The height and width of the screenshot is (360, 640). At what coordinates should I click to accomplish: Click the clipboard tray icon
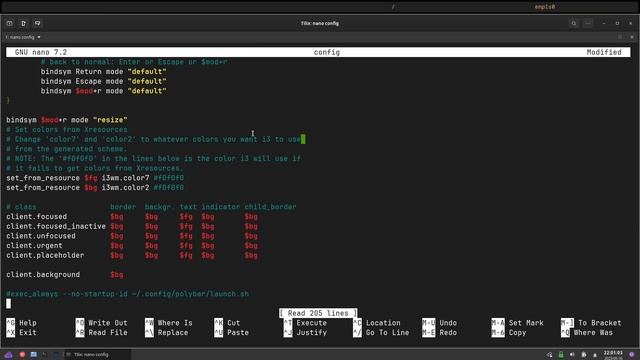tap(584, 355)
